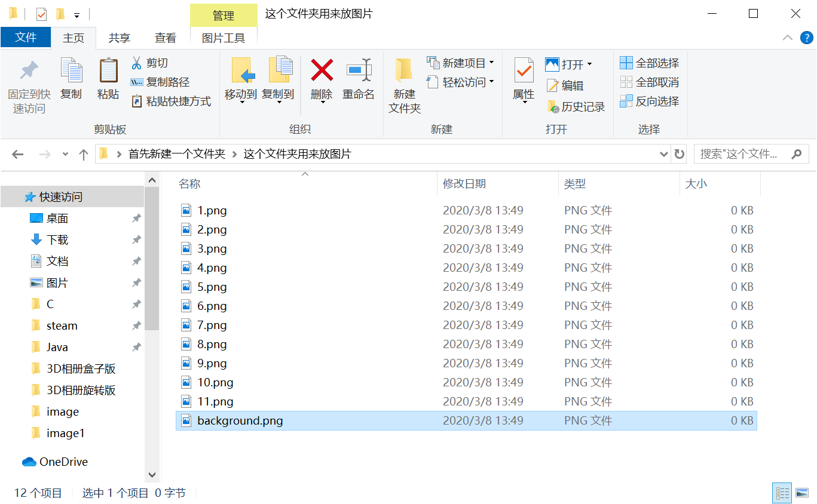Viewport: 817px width, 504px height.
Task: Select the Cut scissors command
Action: pyautogui.click(x=149, y=63)
